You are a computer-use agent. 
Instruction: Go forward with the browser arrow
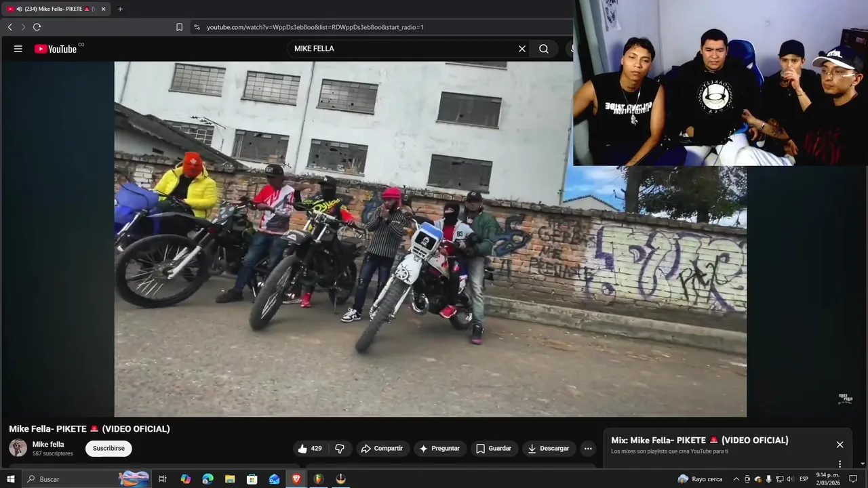click(x=23, y=27)
